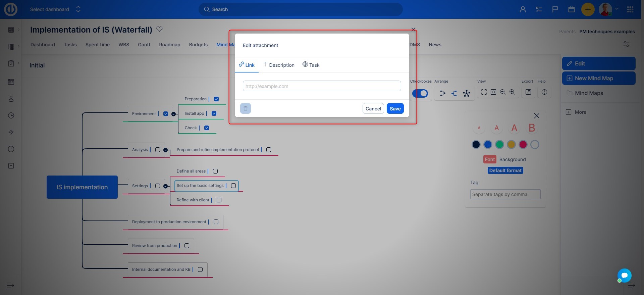Click the Save button
The image size is (644, 295).
click(x=395, y=108)
